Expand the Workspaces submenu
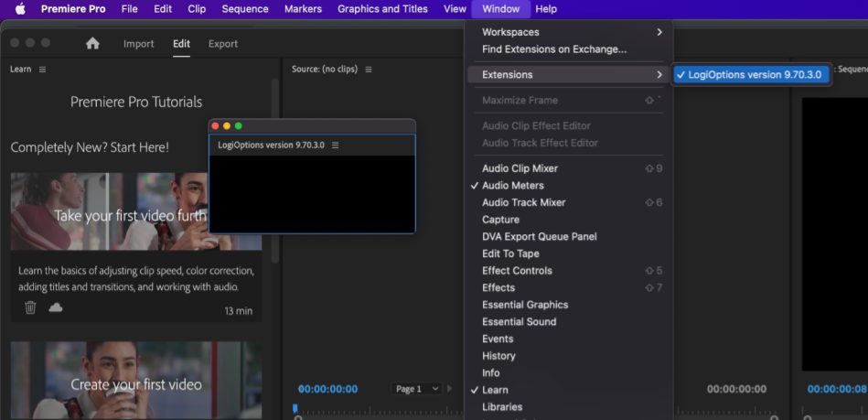Viewport: 868px width, 420px height. point(569,32)
